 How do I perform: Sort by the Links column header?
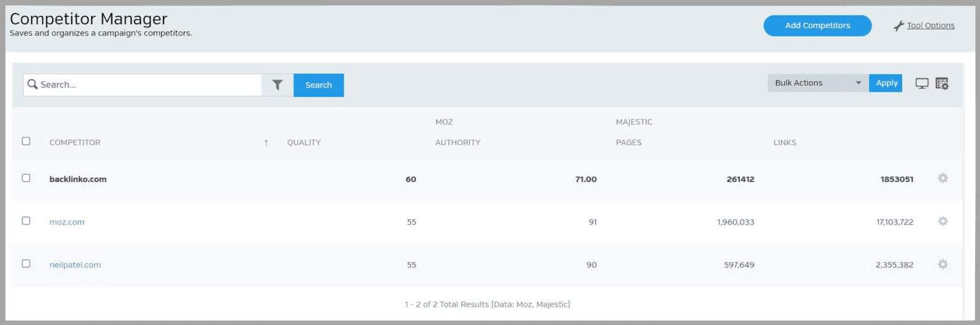point(785,143)
